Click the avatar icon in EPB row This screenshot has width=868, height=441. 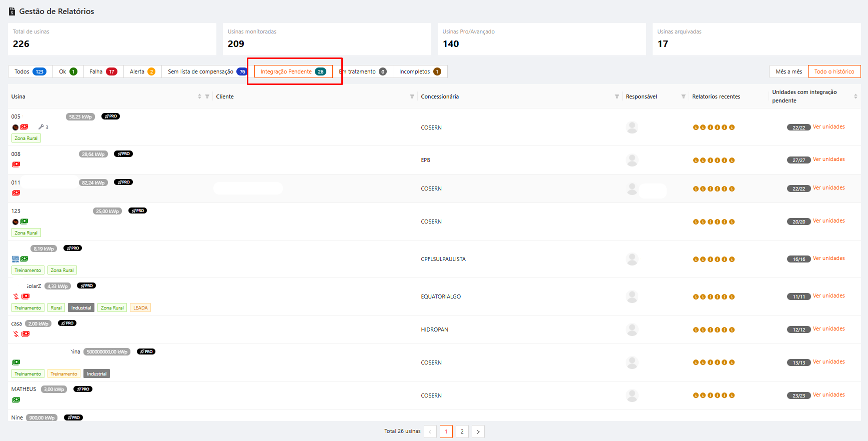pyautogui.click(x=632, y=160)
